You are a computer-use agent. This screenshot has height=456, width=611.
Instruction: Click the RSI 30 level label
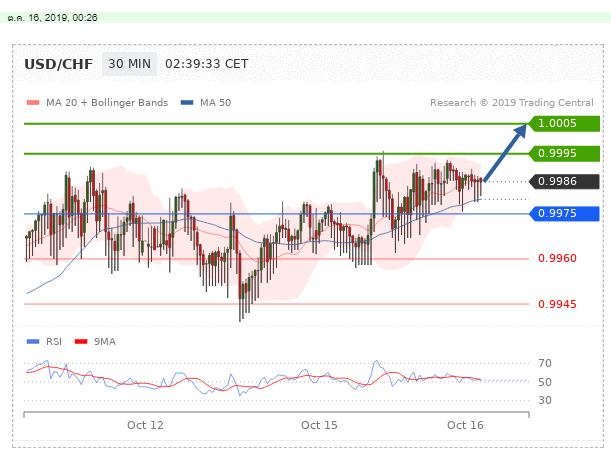(545, 400)
